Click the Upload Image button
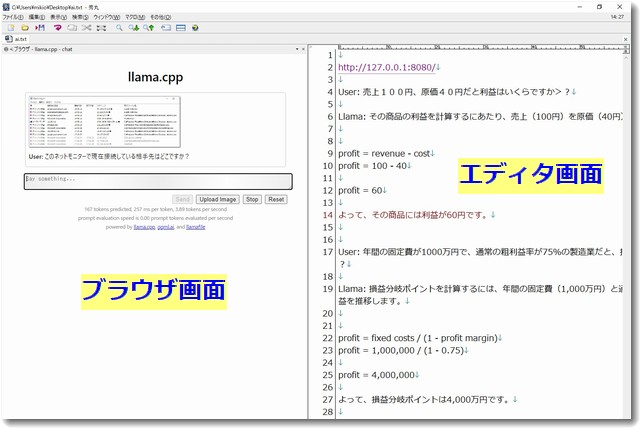The image size is (640, 428). (x=218, y=199)
